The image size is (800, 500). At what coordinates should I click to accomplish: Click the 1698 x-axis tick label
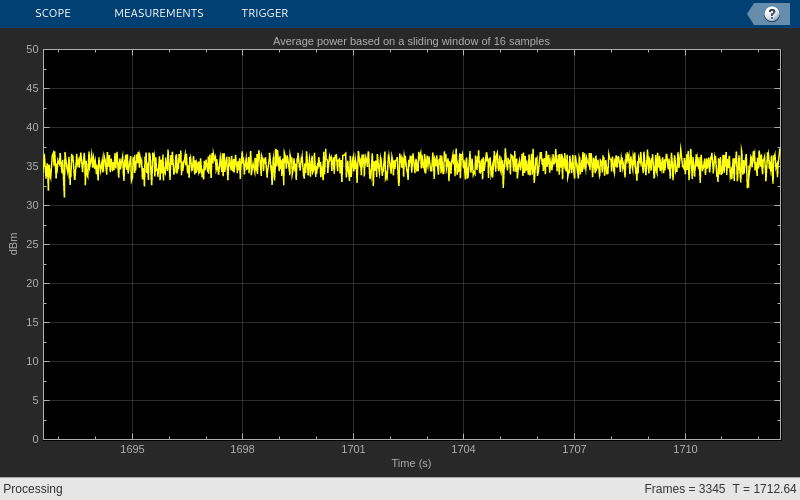coord(242,449)
